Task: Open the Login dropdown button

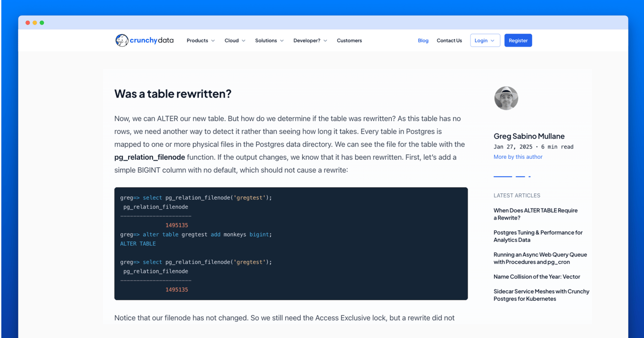Action: 485,41
